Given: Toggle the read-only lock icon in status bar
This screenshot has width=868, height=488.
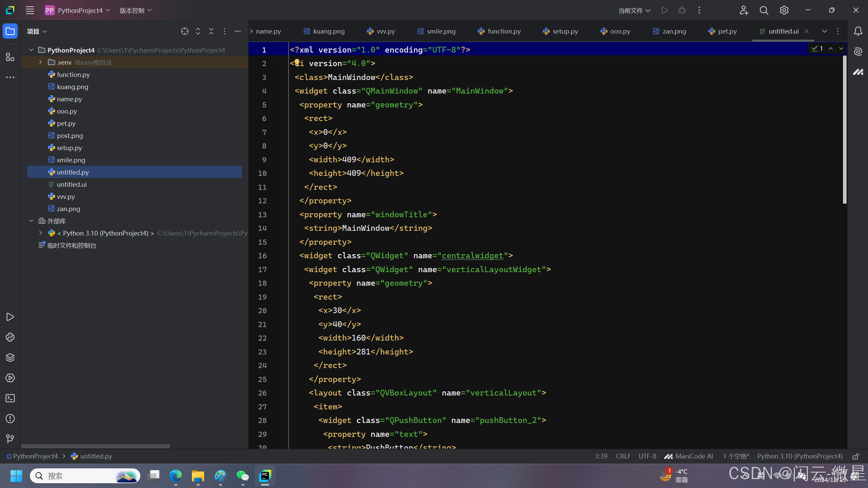Looking at the screenshot, I should point(856,456).
